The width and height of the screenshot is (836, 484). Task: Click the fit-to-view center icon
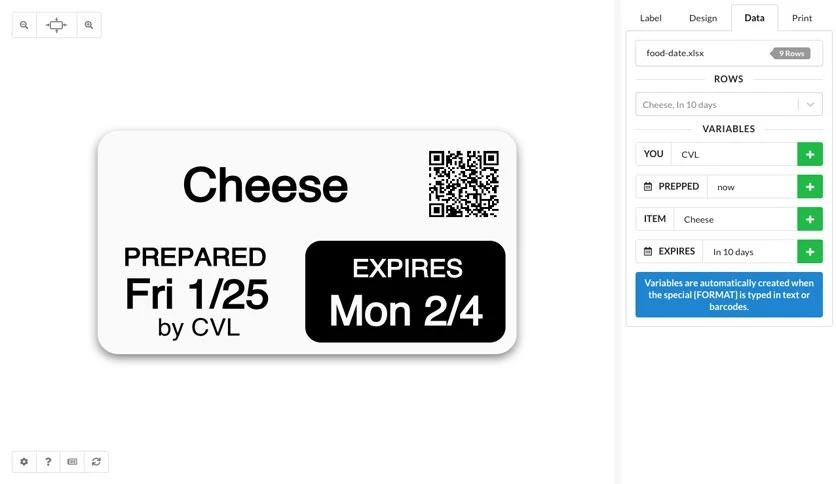tap(57, 25)
